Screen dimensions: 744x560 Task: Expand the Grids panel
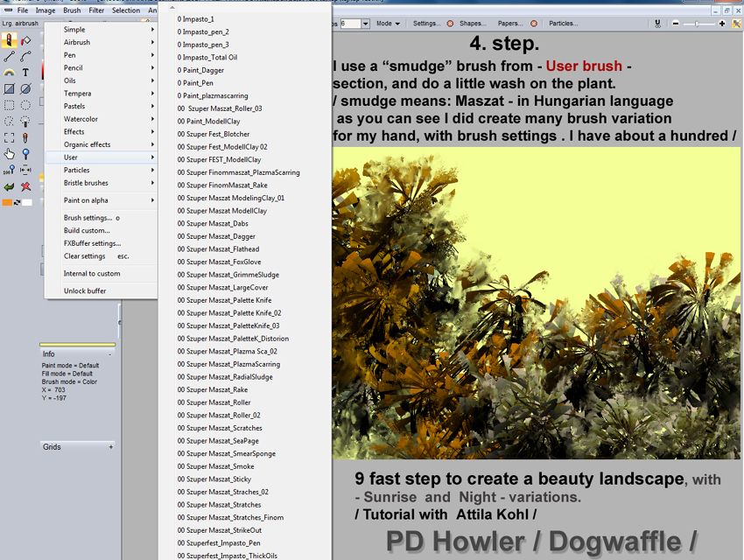tap(111, 446)
